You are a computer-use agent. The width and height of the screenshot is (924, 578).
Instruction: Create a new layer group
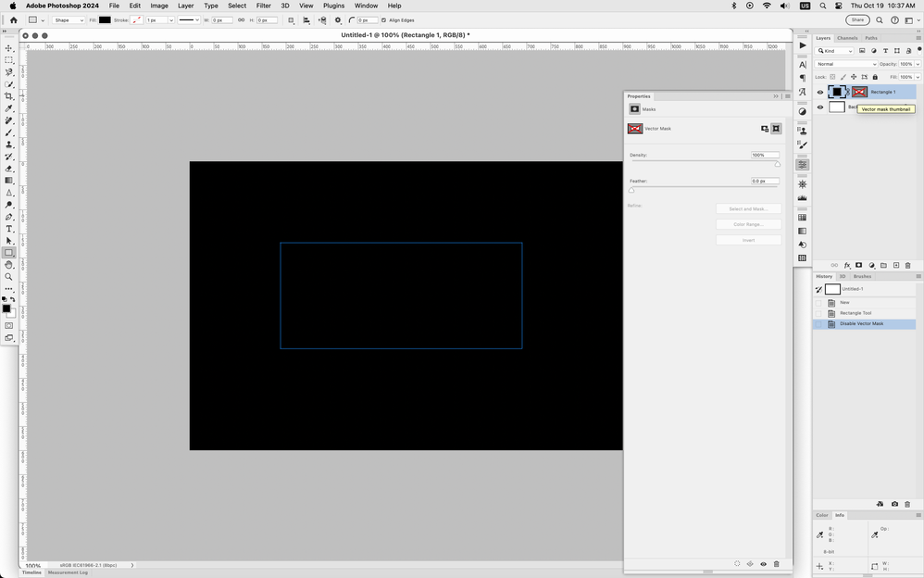point(883,266)
